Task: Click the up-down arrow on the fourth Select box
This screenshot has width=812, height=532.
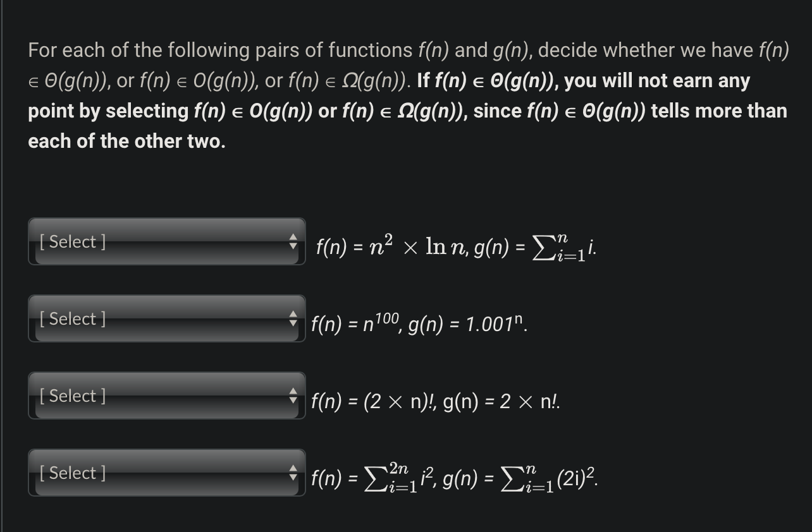Action: (294, 473)
